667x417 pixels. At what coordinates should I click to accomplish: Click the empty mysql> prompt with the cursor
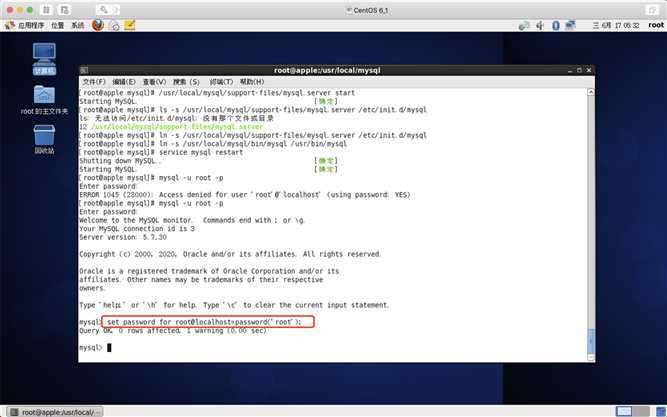point(95,348)
